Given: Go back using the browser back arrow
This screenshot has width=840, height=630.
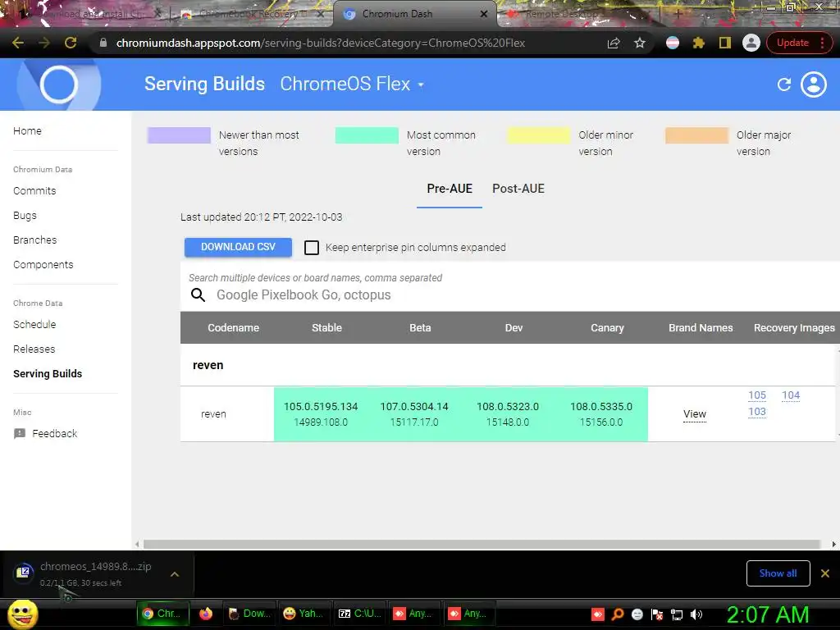Looking at the screenshot, I should click(18, 43).
